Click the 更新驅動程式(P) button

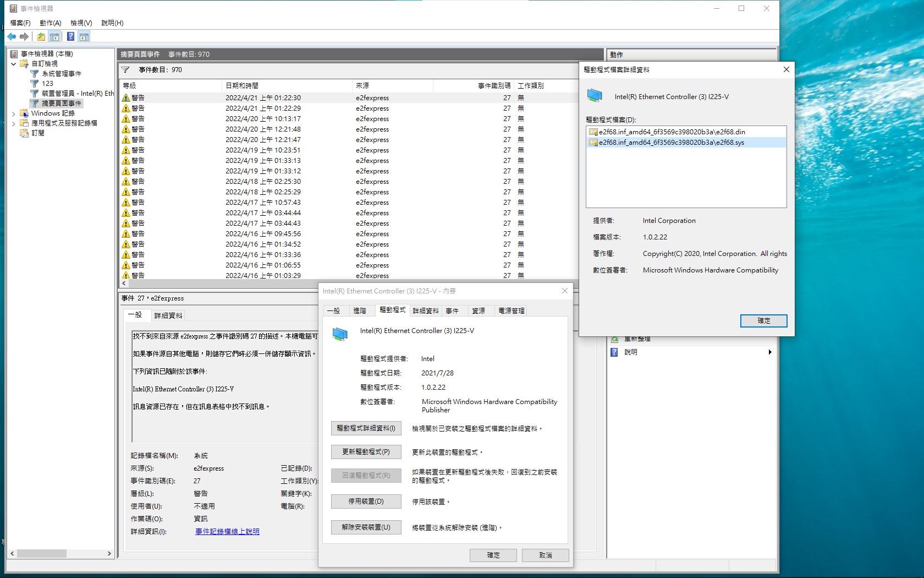[366, 451]
